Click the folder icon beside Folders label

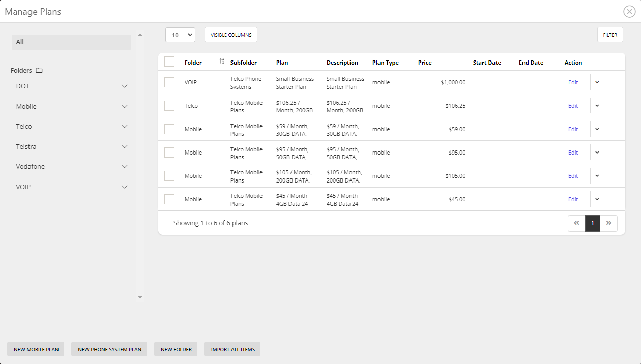[39, 71]
